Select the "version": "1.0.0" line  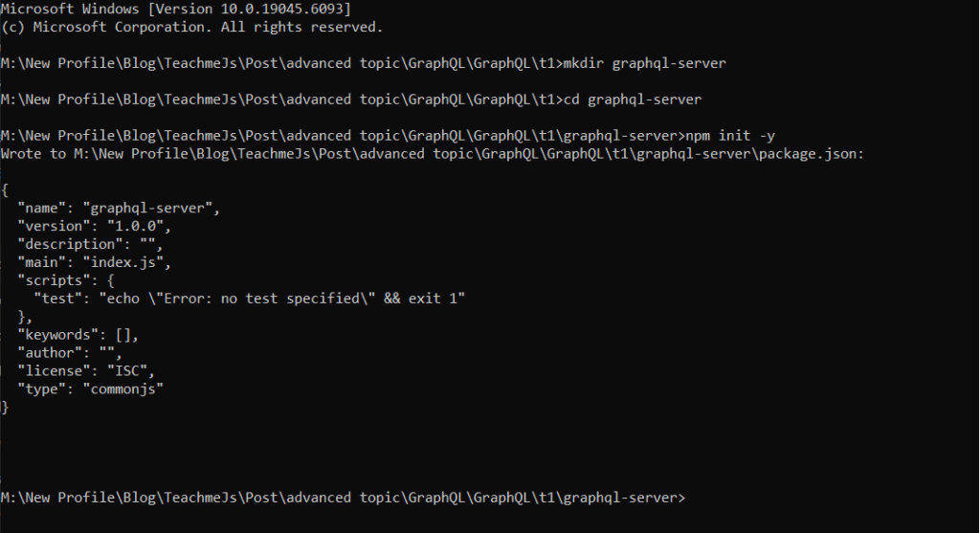(x=95, y=226)
